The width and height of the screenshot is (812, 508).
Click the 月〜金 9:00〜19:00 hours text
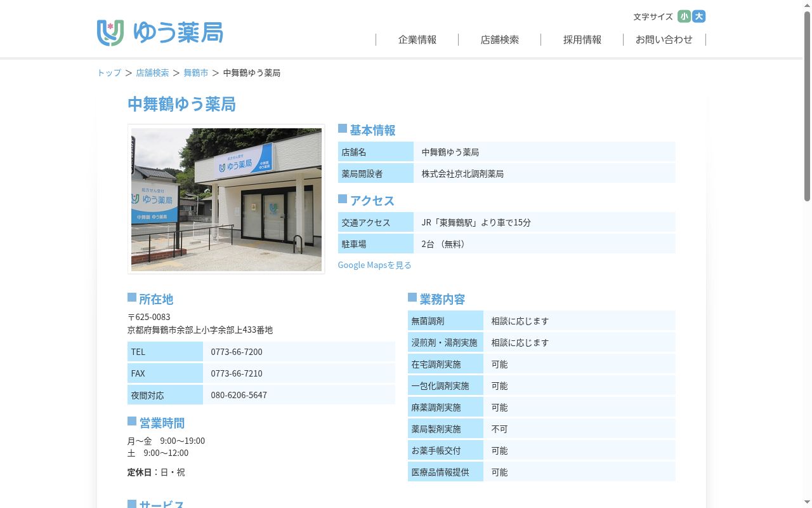pos(166,441)
